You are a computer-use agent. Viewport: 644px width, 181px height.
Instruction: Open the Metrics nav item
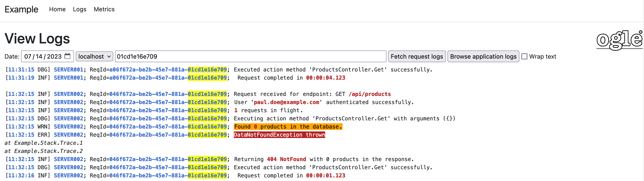pos(104,9)
